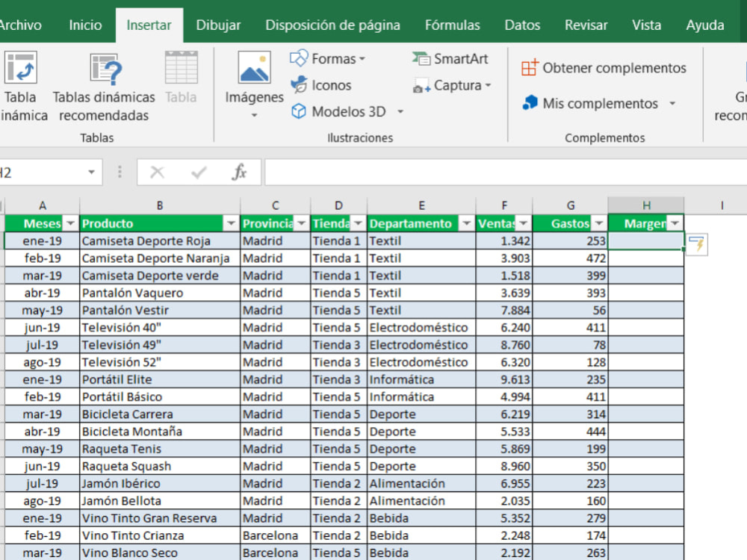The width and height of the screenshot is (747, 560).
Task: Select Gastos value 472
Action: (x=570, y=258)
